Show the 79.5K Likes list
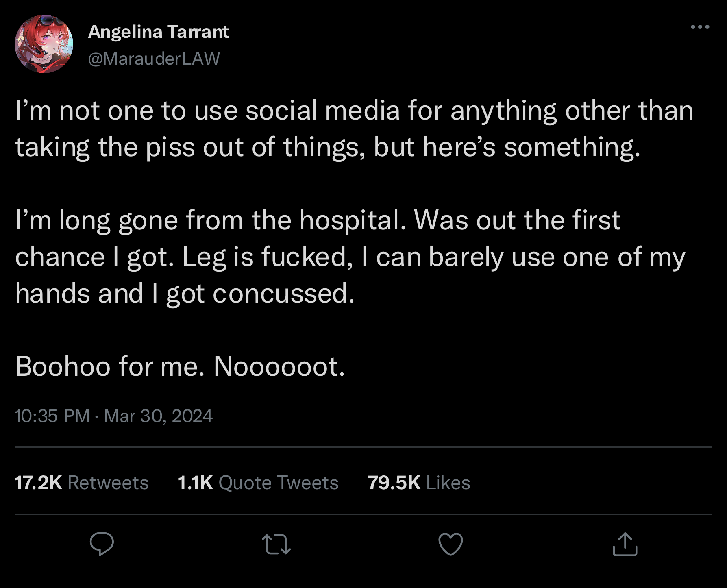 click(419, 483)
